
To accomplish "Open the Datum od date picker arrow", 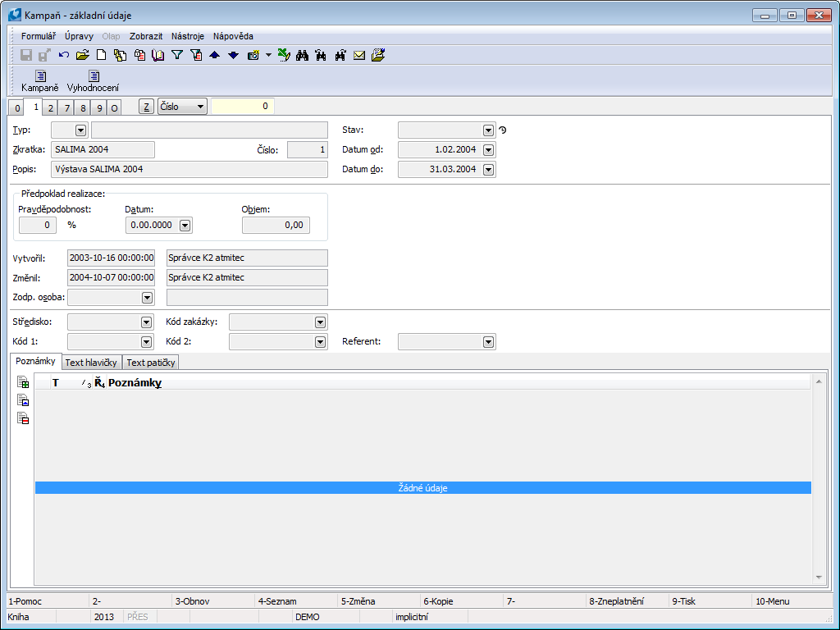I will 489,150.
